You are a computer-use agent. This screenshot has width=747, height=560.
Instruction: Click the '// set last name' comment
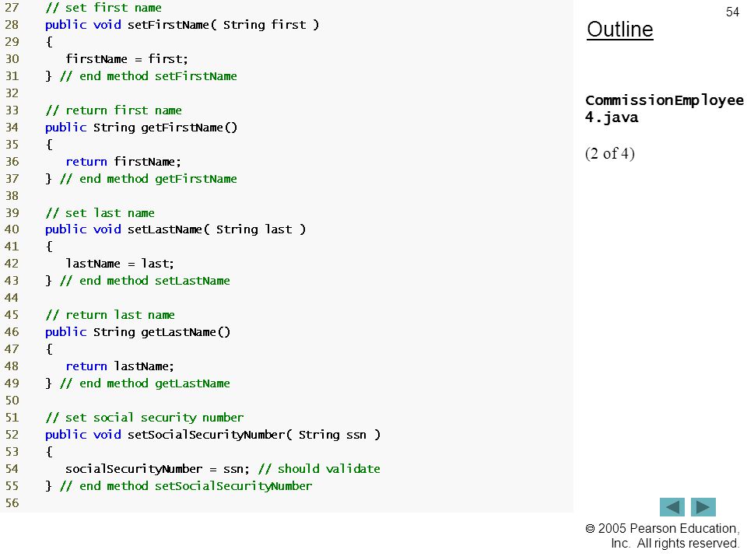100,213
